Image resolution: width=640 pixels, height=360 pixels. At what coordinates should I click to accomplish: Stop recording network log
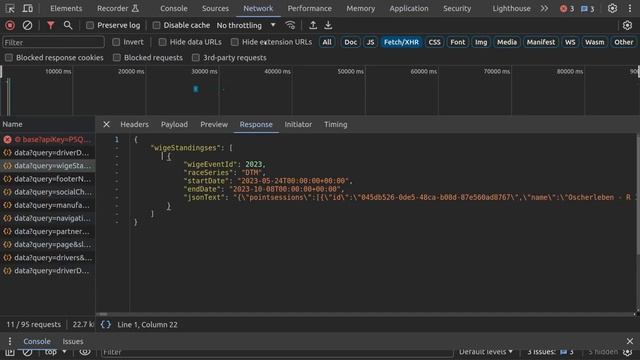10,25
